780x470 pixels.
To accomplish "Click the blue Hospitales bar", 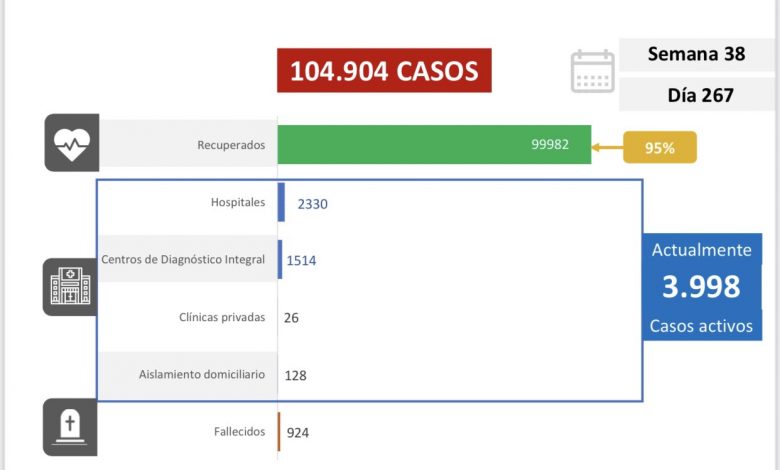I will tap(282, 202).
